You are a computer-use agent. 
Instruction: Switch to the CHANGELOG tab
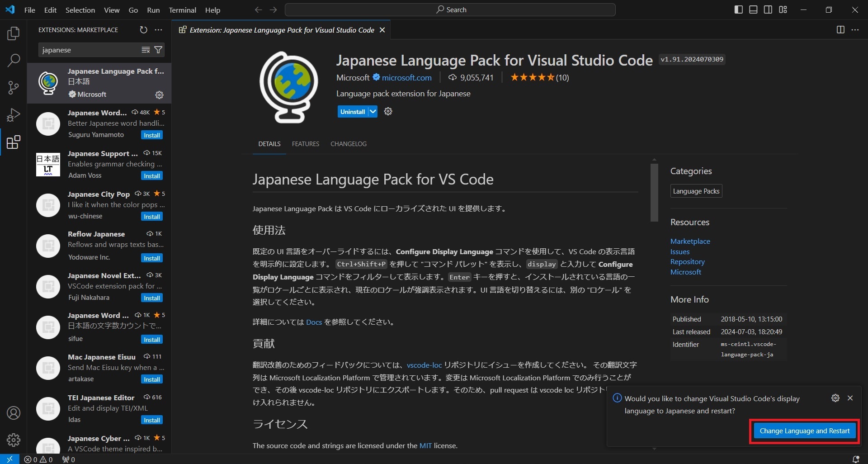348,144
